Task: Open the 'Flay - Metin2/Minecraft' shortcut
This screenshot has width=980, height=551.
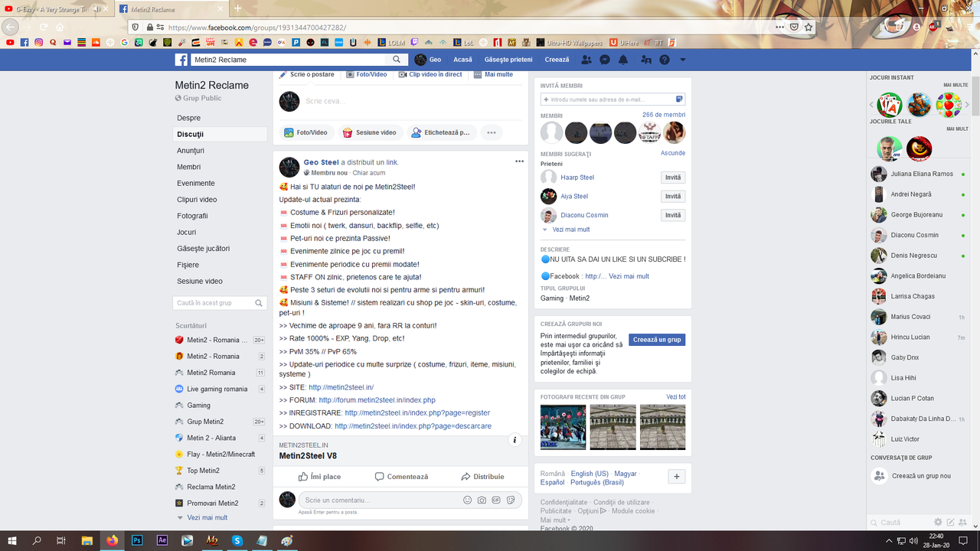Action: (x=221, y=454)
